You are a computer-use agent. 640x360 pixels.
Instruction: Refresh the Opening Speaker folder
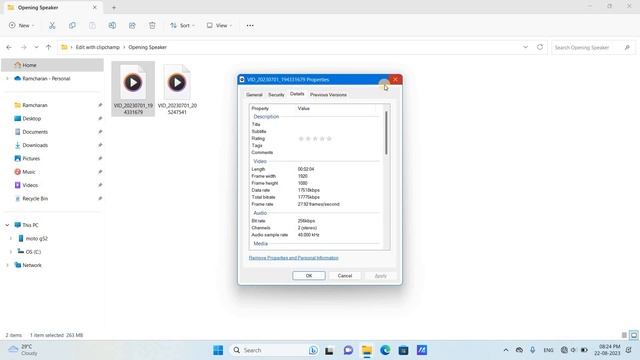540,47
